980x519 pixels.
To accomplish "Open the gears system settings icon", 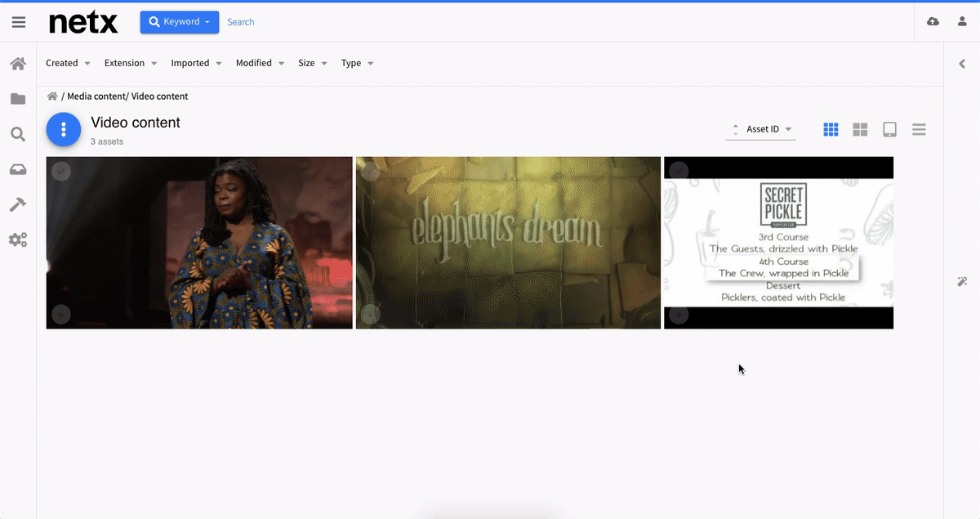I will pyautogui.click(x=18, y=239).
